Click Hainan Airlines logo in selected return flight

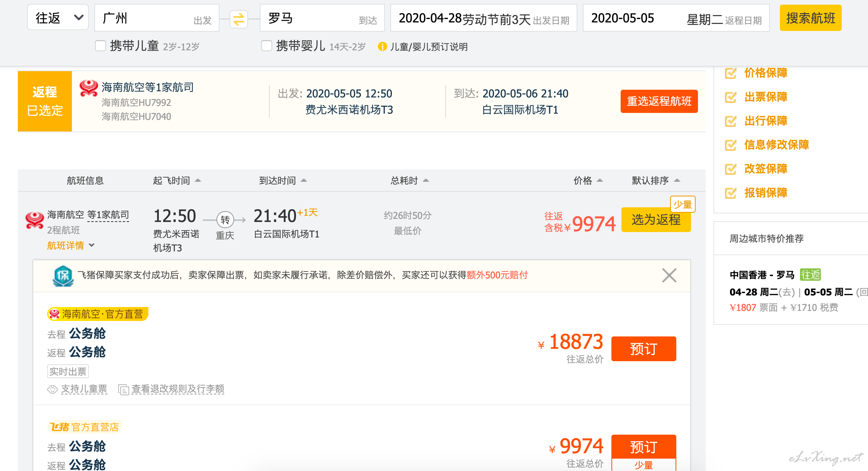point(89,88)
